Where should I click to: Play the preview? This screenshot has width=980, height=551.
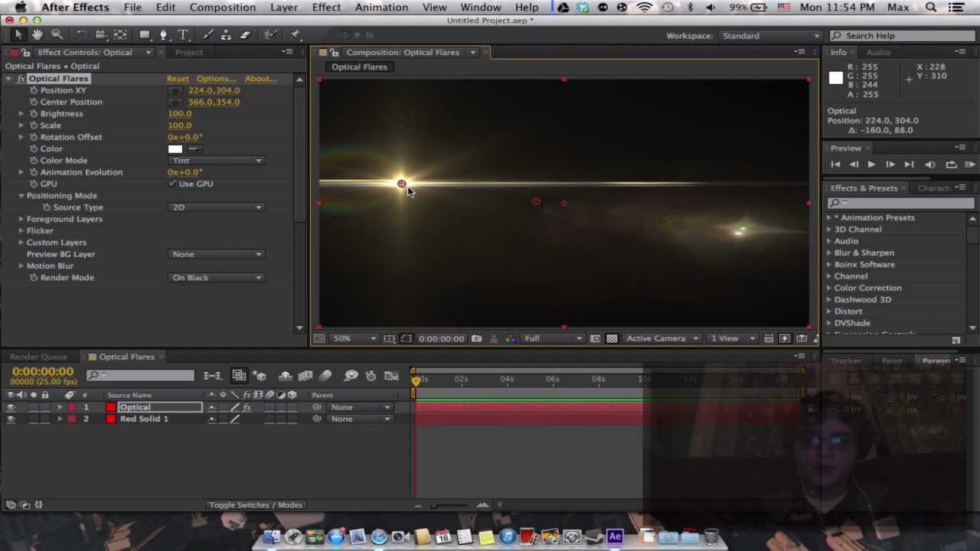point(871,165)
